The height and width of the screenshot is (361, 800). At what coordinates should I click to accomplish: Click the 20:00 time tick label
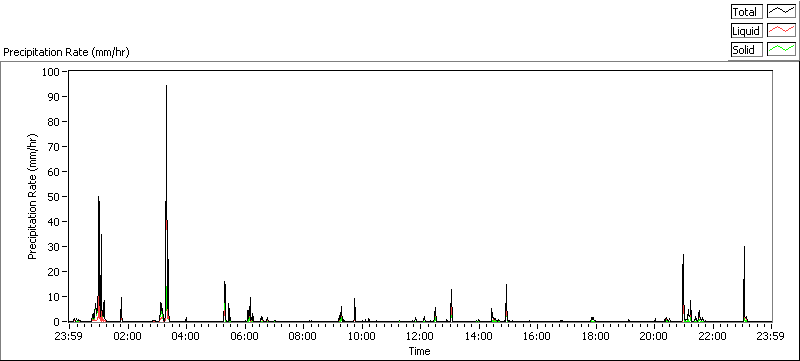pos(654,336)
